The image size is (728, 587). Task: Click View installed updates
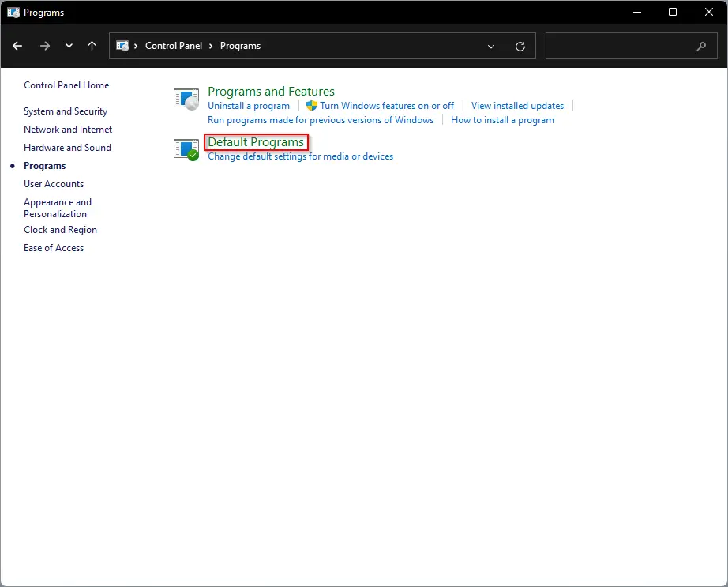517,106
